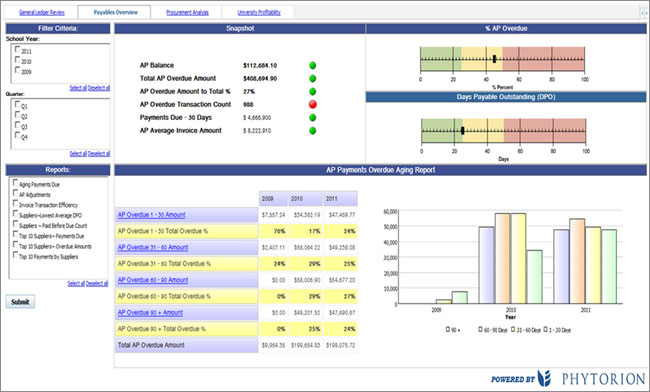Screen dimensions: 650x392
Task: Check Top 10 Payments by Suppliers
Action: click(x=15, y=255)
